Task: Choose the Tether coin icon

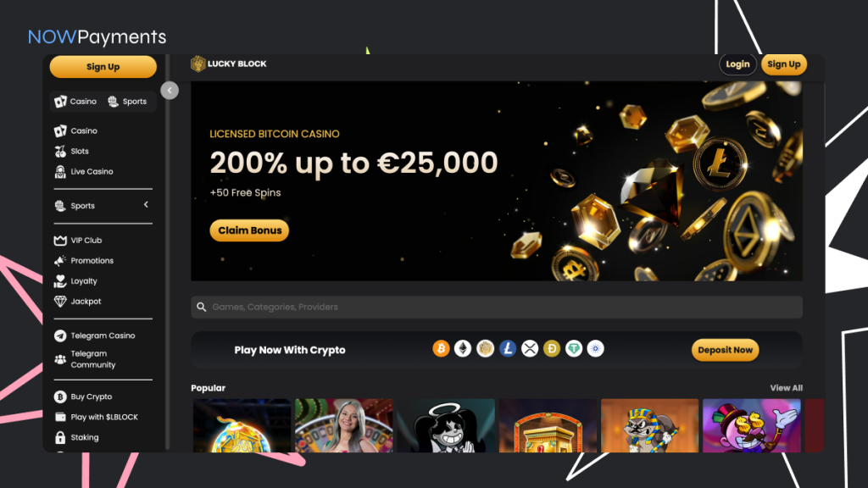Action: pos(574,348)
